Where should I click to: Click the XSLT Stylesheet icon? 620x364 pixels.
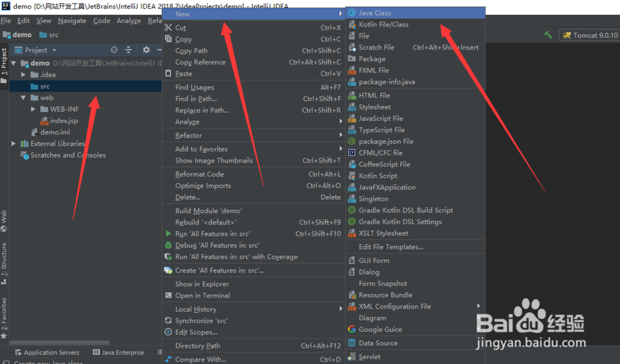pos(352,233)
